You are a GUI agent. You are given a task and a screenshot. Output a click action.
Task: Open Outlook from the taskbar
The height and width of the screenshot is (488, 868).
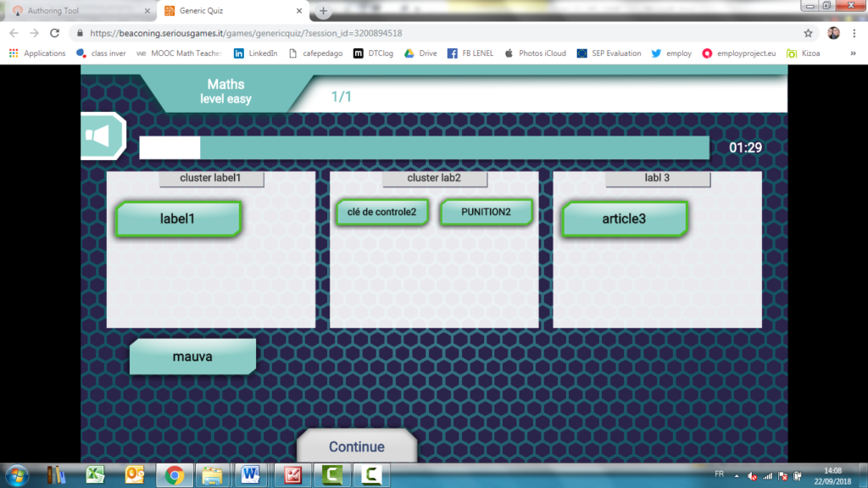[x=135, y=475]
